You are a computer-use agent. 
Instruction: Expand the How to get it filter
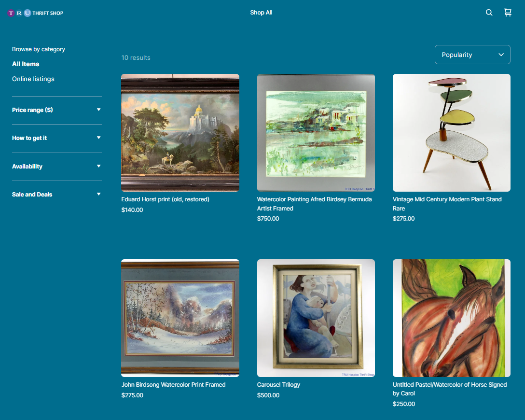click(x=57, y=138)
